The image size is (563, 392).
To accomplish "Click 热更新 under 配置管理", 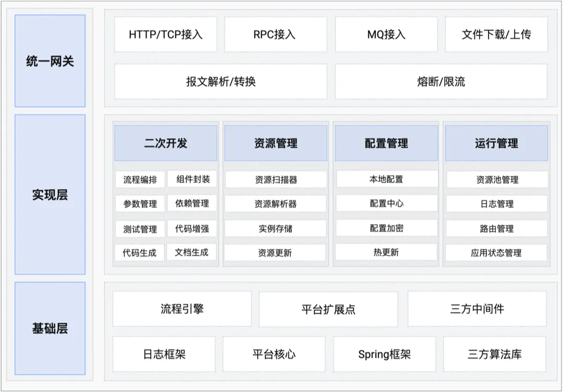I will click(386, 252).
